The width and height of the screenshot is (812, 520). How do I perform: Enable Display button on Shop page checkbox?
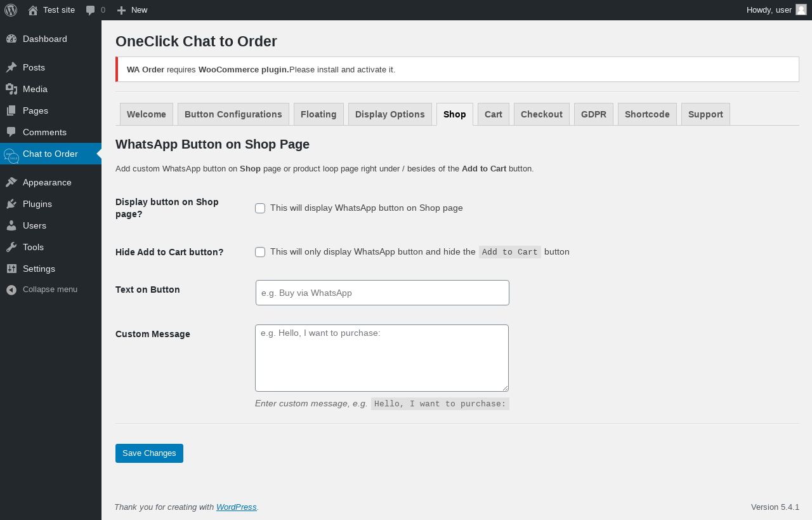point(260,208)
